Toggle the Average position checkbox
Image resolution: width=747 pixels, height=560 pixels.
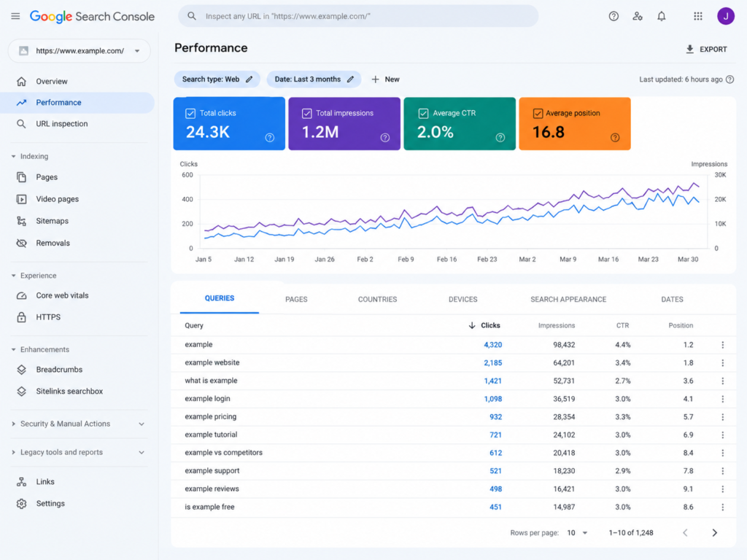538,113
